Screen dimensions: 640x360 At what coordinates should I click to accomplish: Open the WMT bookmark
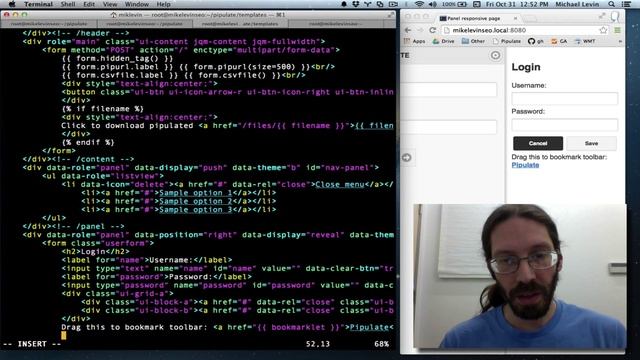tap(584, 41)
